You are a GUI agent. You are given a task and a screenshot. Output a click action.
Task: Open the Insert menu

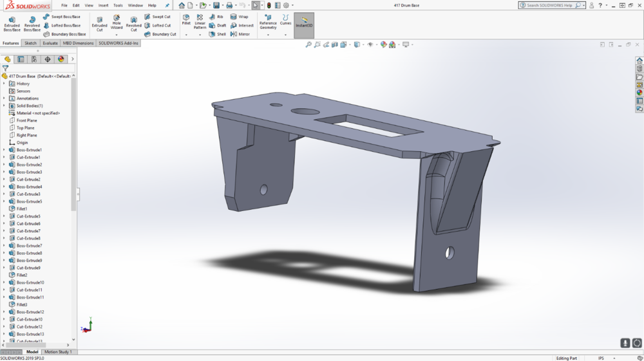(103, 5)
